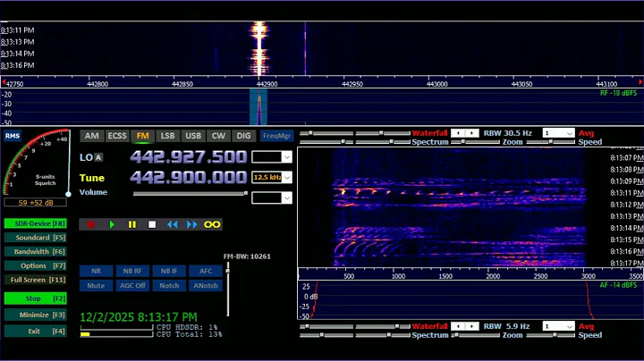
Task: Click the red left arrow on RF frequency scale
Action: (x=4, y=82)
